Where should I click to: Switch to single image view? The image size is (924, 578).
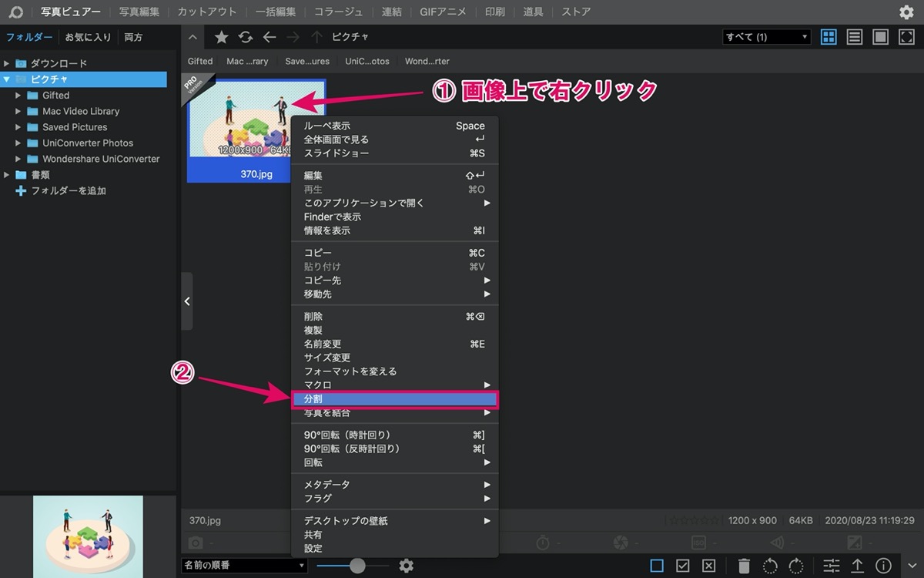880,37
